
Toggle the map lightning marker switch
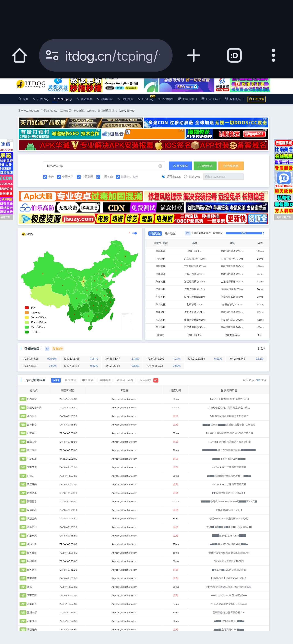pos(135,233)
